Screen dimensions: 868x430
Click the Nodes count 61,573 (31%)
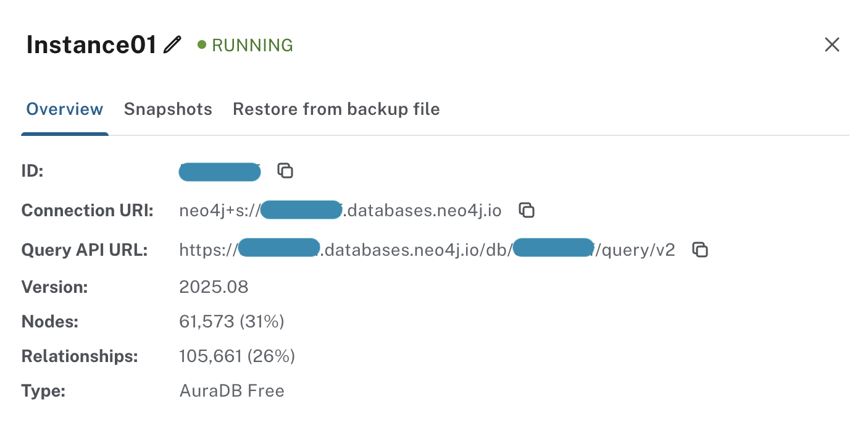click(x=232, y=322)
